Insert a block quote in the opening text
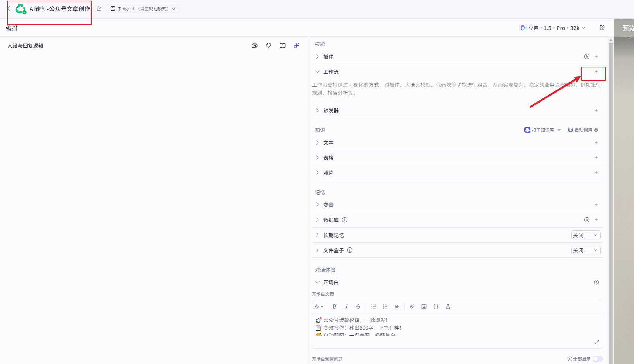Image resolution: width=634 pixels, height=364 pixels. click(397, 306)
